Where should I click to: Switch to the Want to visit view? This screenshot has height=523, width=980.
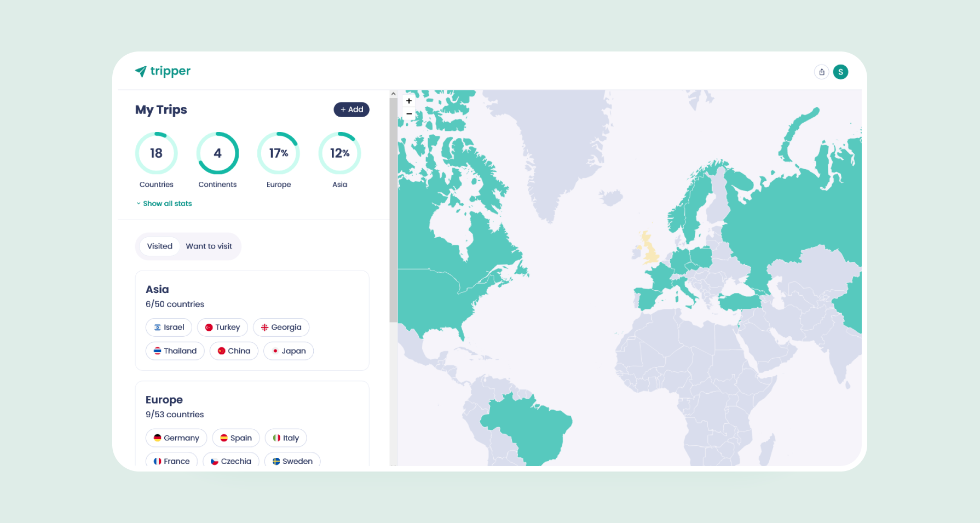209,246
